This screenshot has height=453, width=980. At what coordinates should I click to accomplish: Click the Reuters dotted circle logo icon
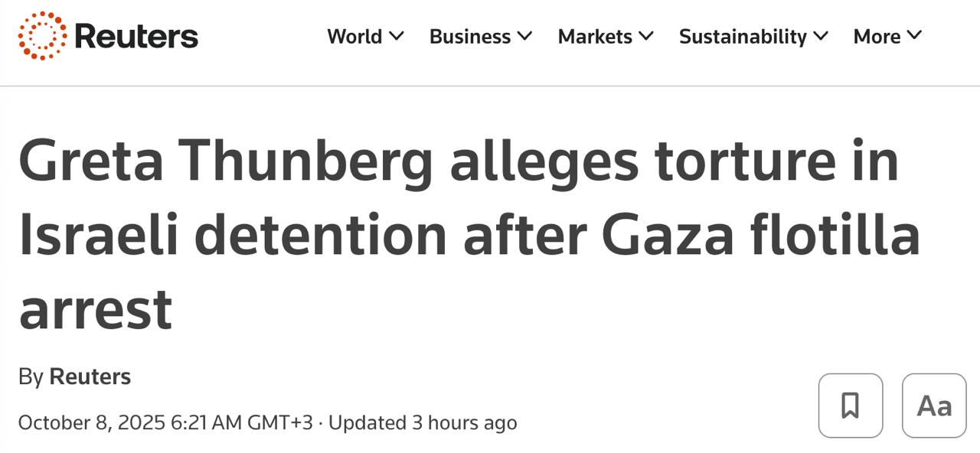point(42,36)
